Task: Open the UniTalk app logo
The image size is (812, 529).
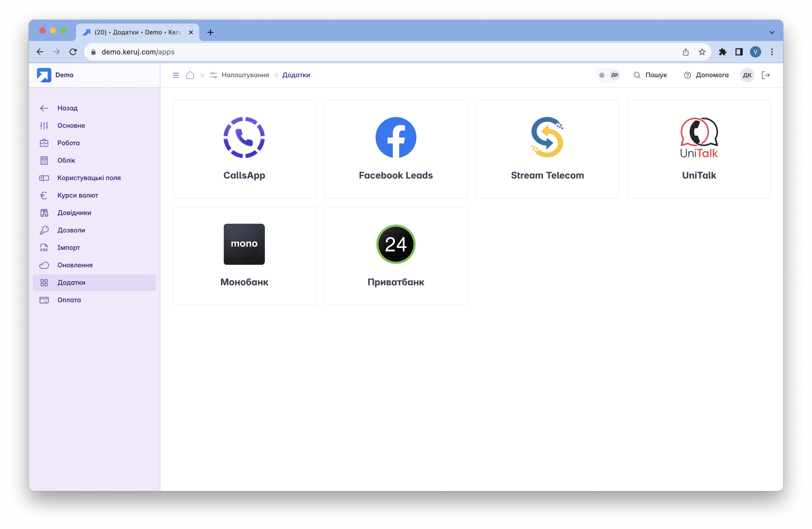Action: [699, 137]
